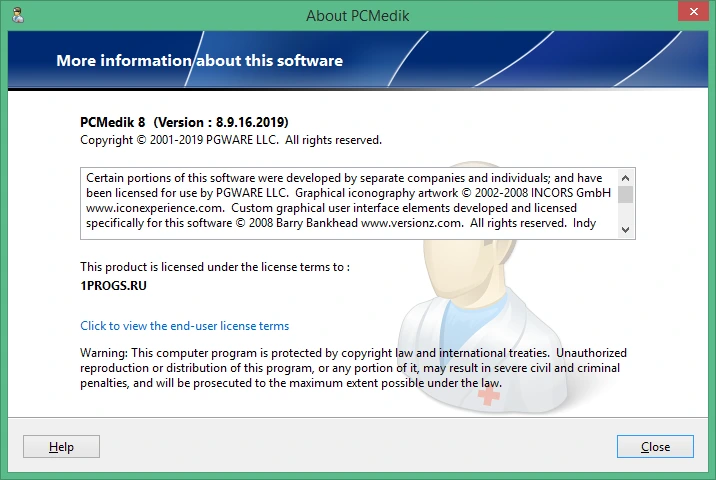Click the www.iconexperience.com text in credits
The height and width of the screenshot is (480, 716).
pyautogui.click(x=155, y=208)
